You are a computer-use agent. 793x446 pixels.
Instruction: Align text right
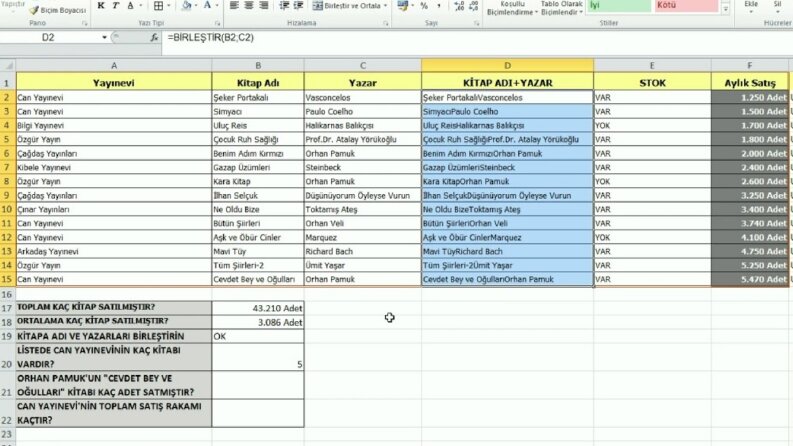pos(263,6)
